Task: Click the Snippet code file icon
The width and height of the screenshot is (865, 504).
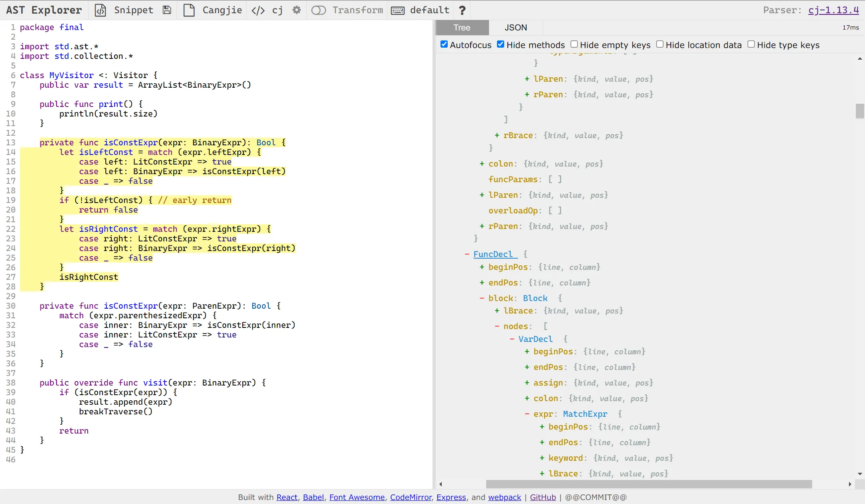Action: pyautogui.click(x=100, y=10)
